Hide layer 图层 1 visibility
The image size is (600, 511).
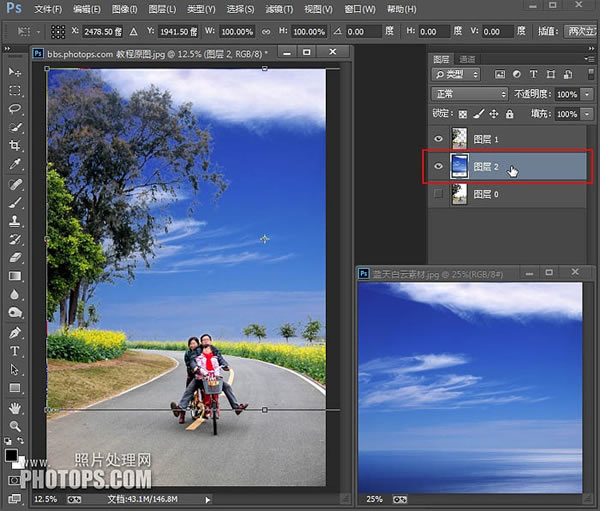pos(439,139)
